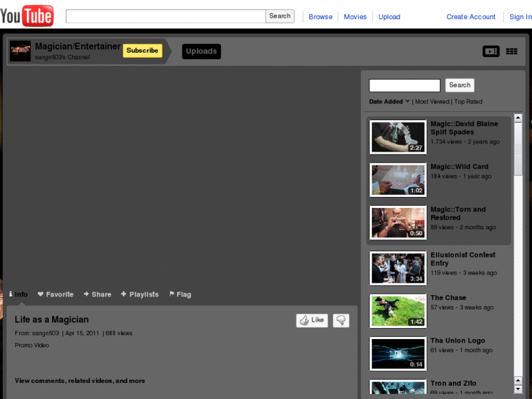Switch to grid view layout icon

512,51
